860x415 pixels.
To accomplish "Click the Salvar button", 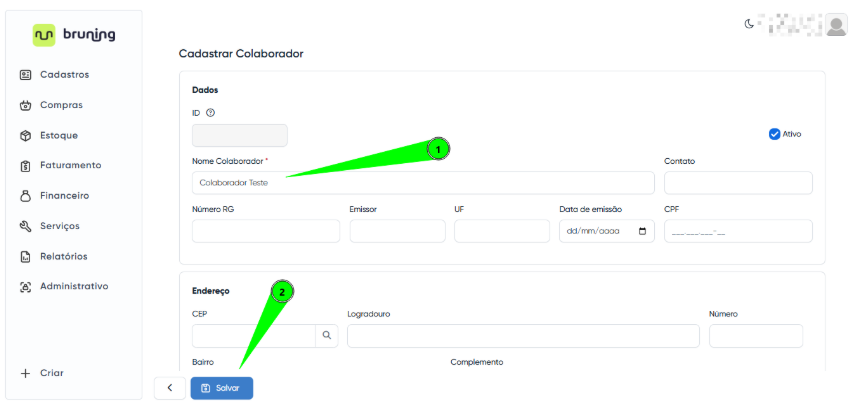I will pyautogui.click(x=221, y=388).
